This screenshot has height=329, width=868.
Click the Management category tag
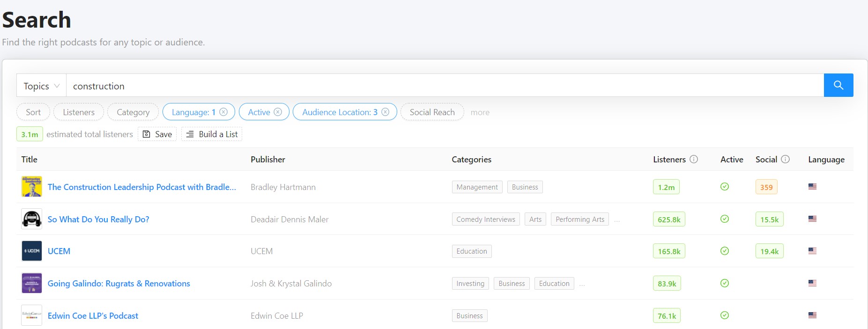pyautogui.click(x=477, y=187)
